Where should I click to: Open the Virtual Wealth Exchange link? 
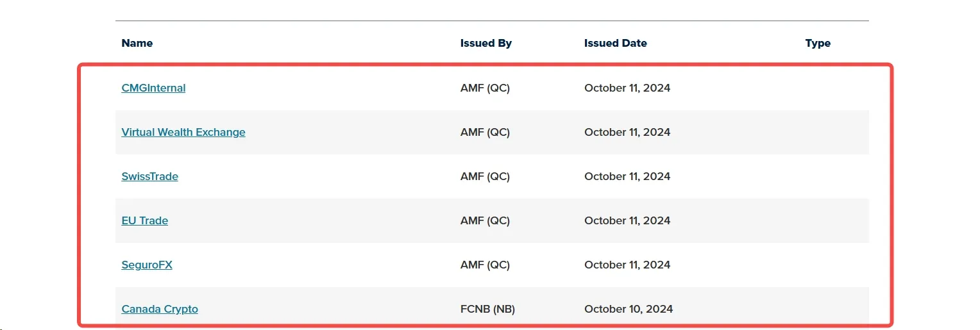point(183,132)
